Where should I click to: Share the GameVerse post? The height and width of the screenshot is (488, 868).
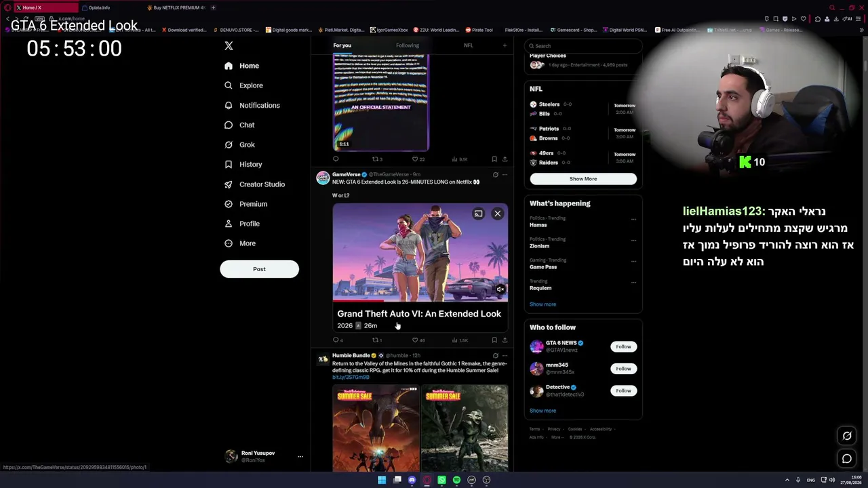coord(505,340)
